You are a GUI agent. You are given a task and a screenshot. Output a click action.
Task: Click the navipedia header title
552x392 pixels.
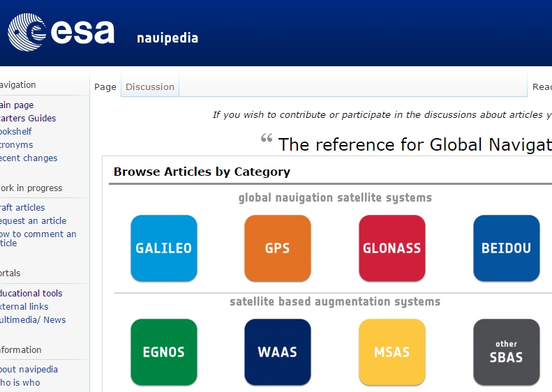167,38
